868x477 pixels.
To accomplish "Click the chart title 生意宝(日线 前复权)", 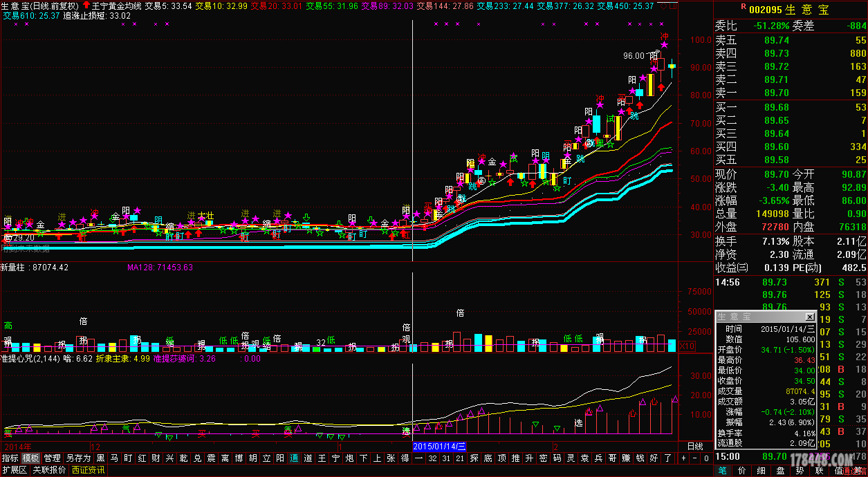I will [x=39, y=6].
